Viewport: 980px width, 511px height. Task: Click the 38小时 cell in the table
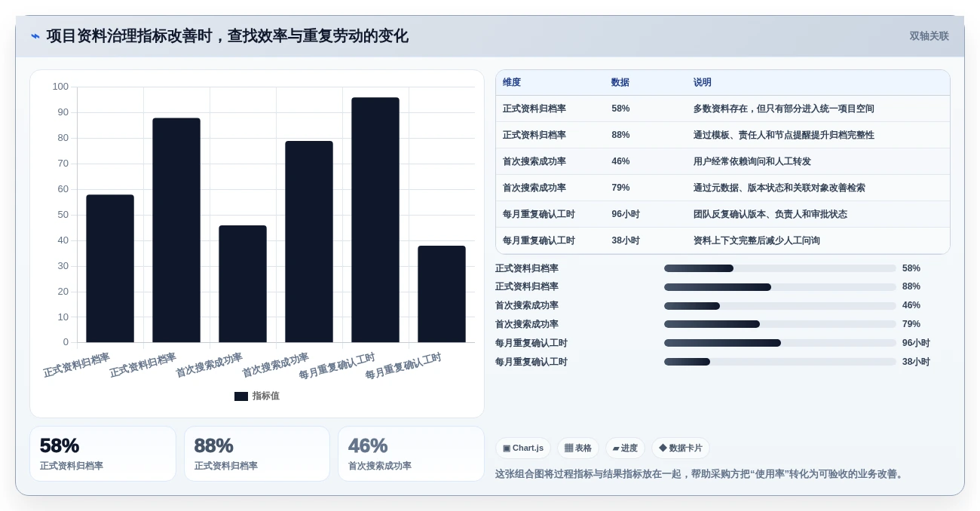pyautogui.click(x=626, y=240)
